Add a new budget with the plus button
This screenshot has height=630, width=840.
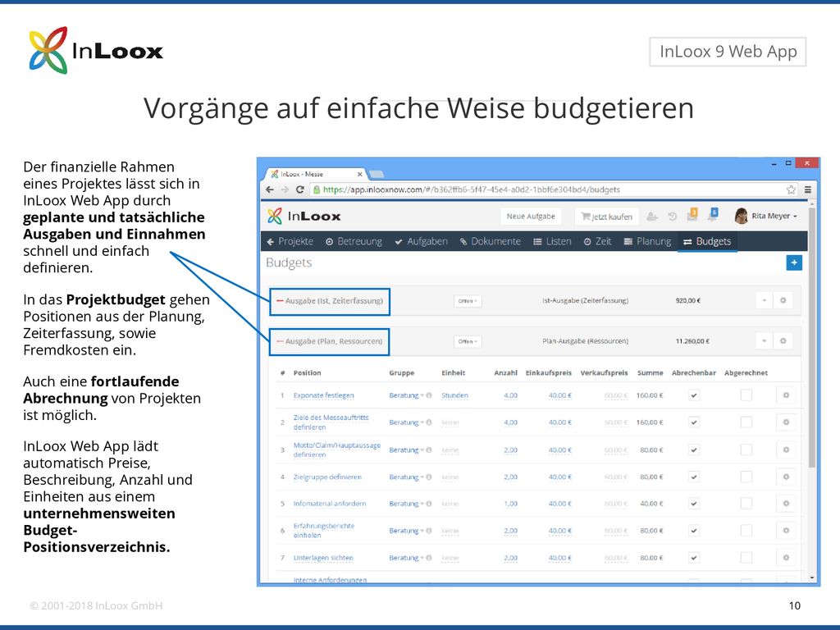coord(794,262)
